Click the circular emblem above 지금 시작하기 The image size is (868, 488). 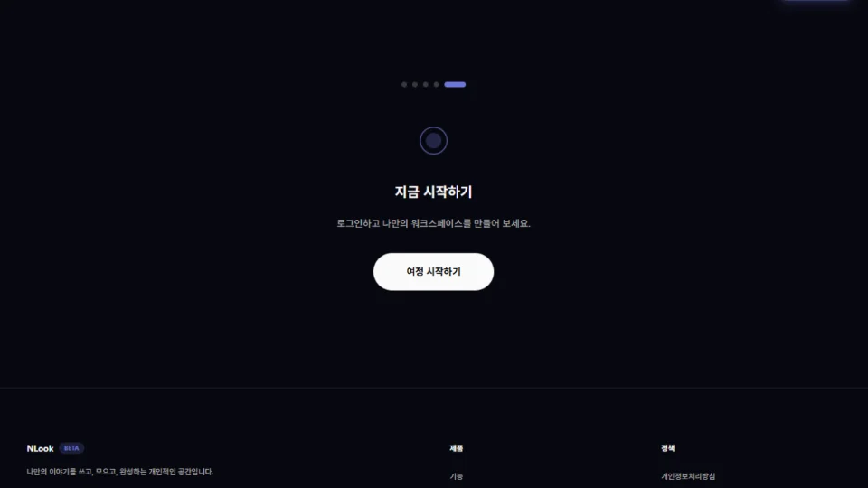(x=433, y=141)
